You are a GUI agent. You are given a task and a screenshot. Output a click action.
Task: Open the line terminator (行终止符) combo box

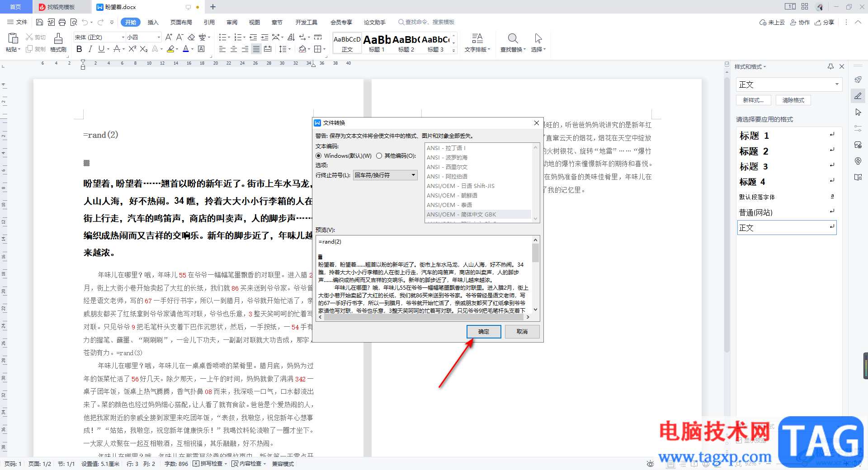coord(386,175)
